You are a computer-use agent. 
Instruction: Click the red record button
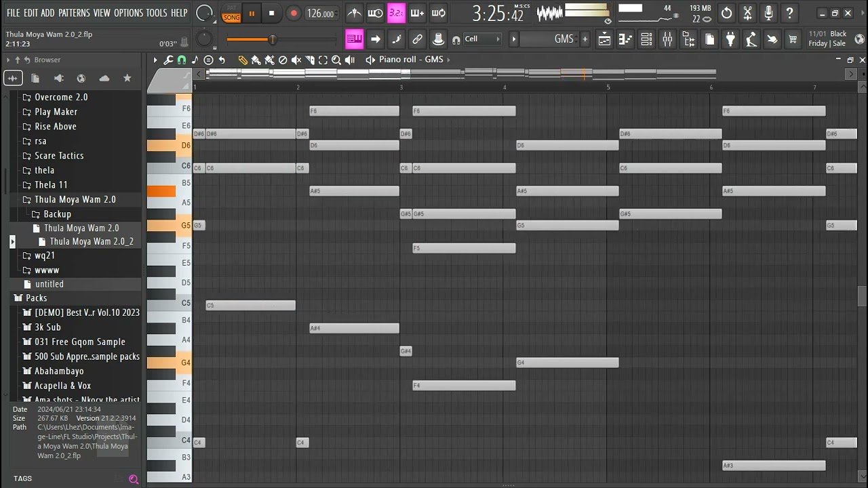pyautogui.click(x=293, y=13)
